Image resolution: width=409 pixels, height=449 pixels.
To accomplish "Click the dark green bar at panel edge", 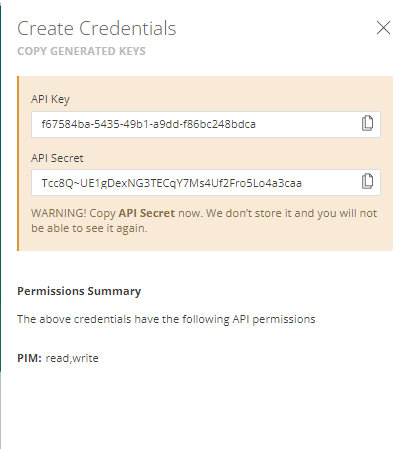I will [x=1, y=187].
